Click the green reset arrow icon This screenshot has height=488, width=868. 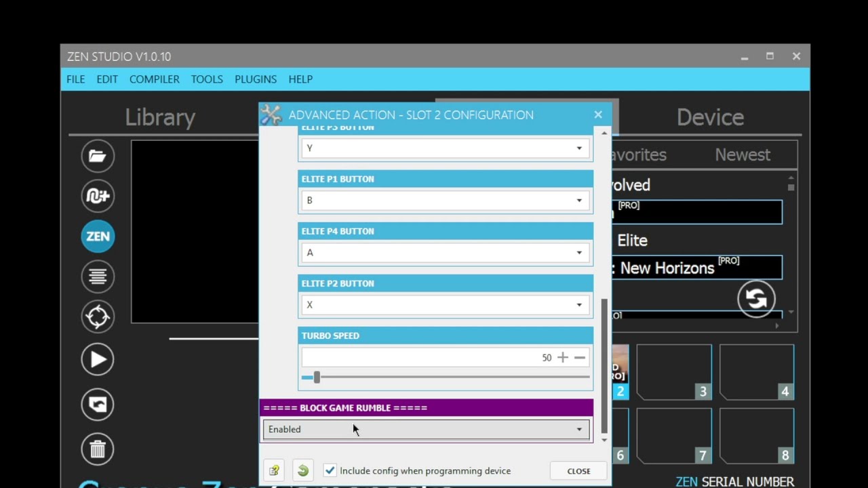(303, 470)
